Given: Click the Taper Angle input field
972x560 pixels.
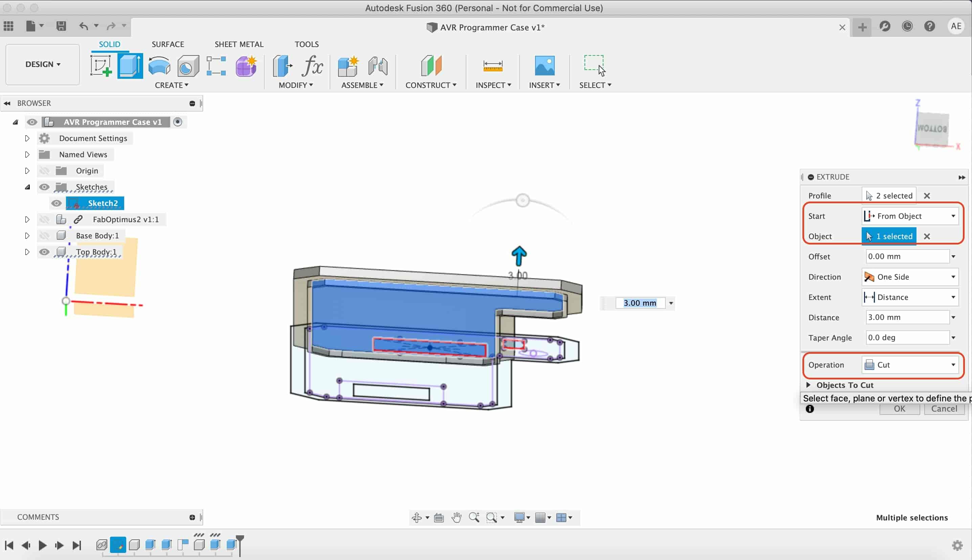Looking at the screenshot, I should pos(907,338).
